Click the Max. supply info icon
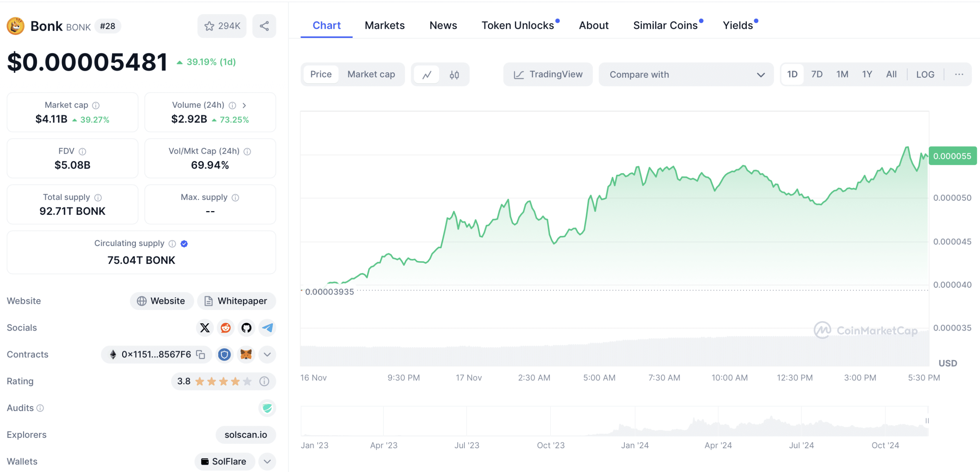Image resolution: width=980 pixels, height=472 pixels. [x=235, y=198]
